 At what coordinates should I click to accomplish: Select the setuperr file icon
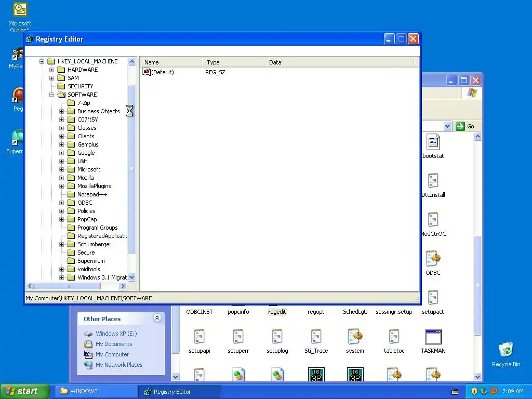coord(238,337)
